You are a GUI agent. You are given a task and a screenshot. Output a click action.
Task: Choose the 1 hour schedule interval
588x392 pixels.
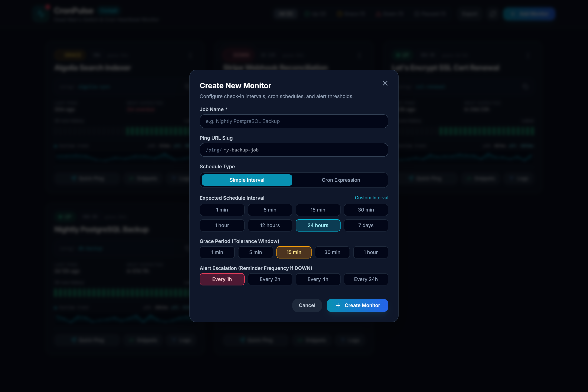tap(222, 225)
